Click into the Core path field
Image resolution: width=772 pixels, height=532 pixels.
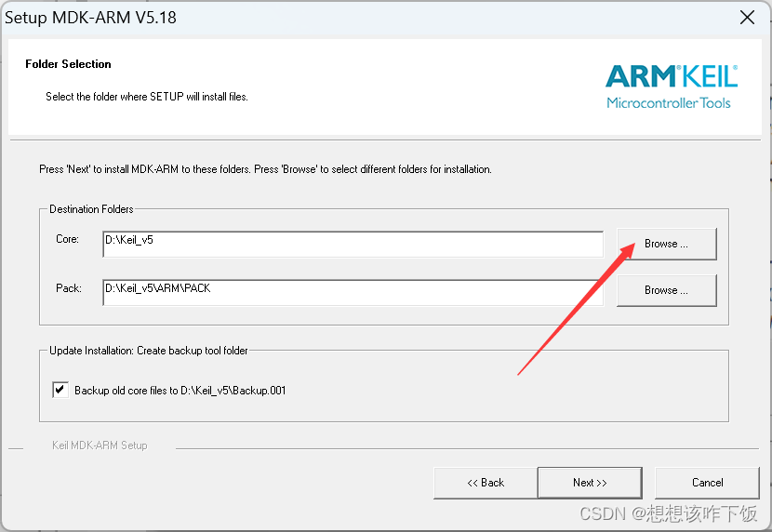tap(353, 244)
